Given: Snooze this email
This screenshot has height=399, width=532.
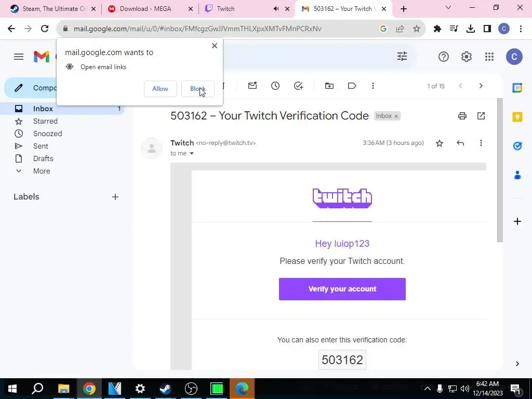Looking at the screenshot, I should click(x=275, y=86).
